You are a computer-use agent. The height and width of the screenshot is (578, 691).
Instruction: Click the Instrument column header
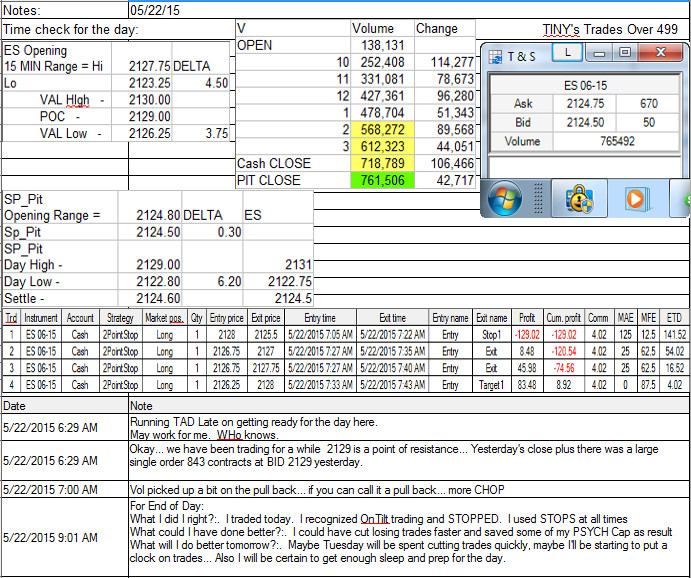[x=41, y=318]
